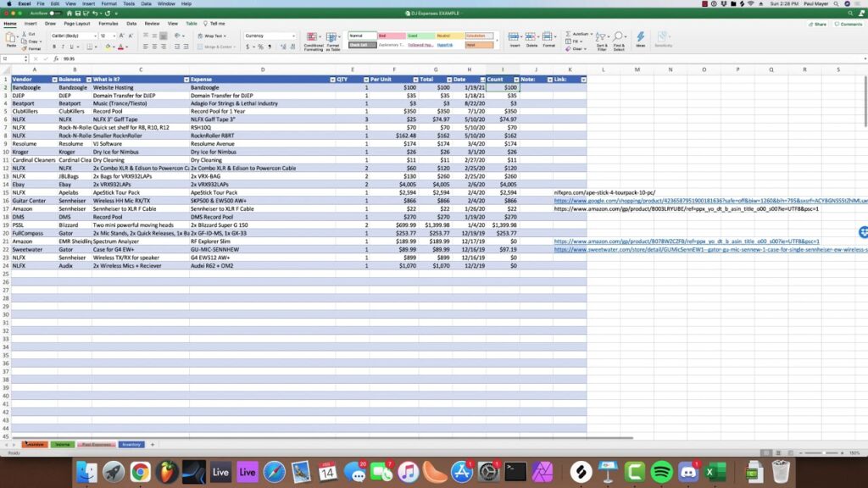This screenshot has height=488, width=868.
Task: Select the Inventory sheet tab
Action: pyautogui.click(x=131, y=444)
